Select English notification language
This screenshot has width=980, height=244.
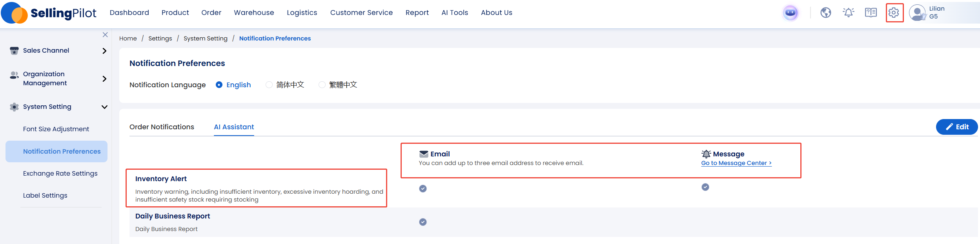(x=219, y=85)
